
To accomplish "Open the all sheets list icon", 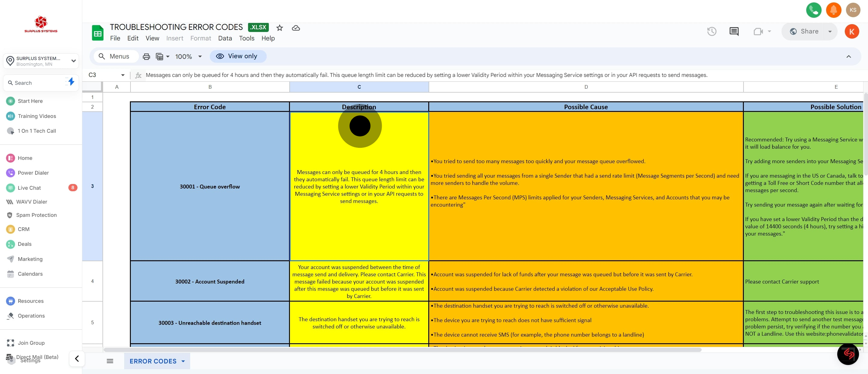I will 110,361.
